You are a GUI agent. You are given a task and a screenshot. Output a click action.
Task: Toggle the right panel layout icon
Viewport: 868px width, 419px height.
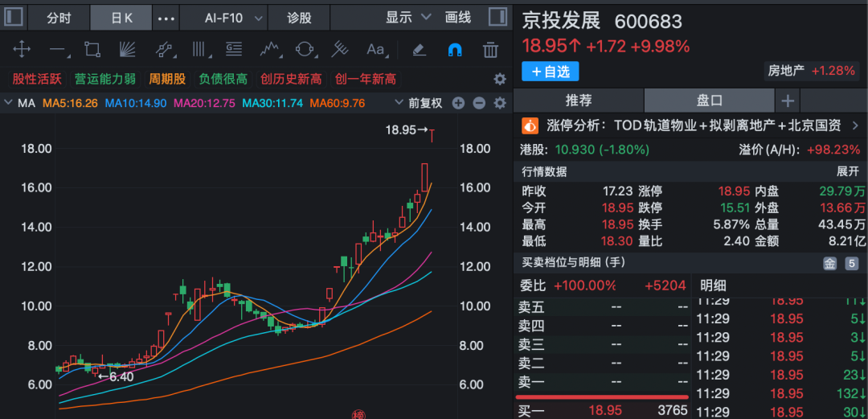[x=498, y=17]
